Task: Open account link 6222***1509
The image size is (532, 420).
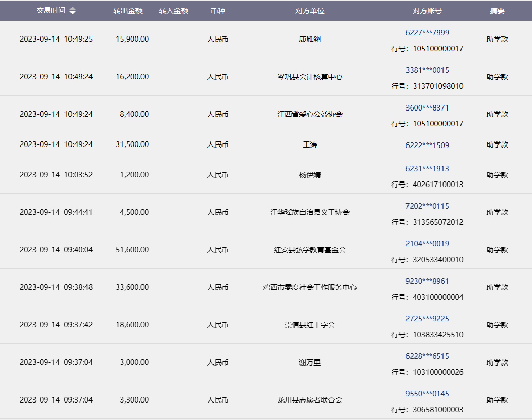Action: pos(427,145)
